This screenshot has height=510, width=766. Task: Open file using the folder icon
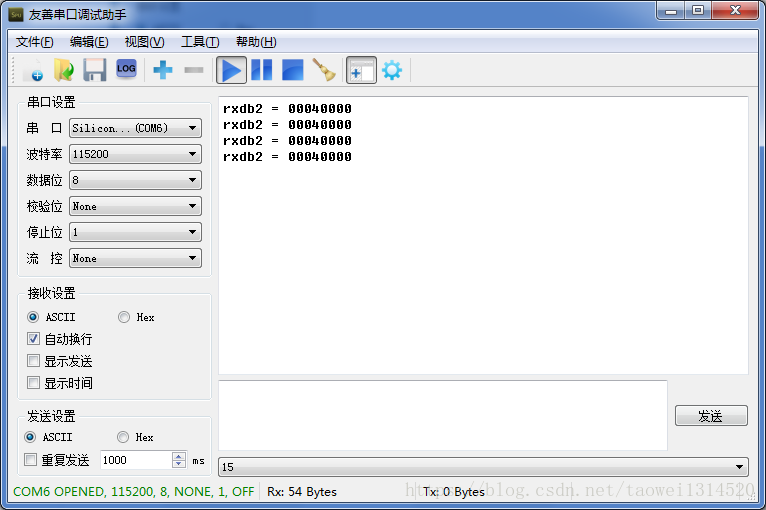coord(64,70)
